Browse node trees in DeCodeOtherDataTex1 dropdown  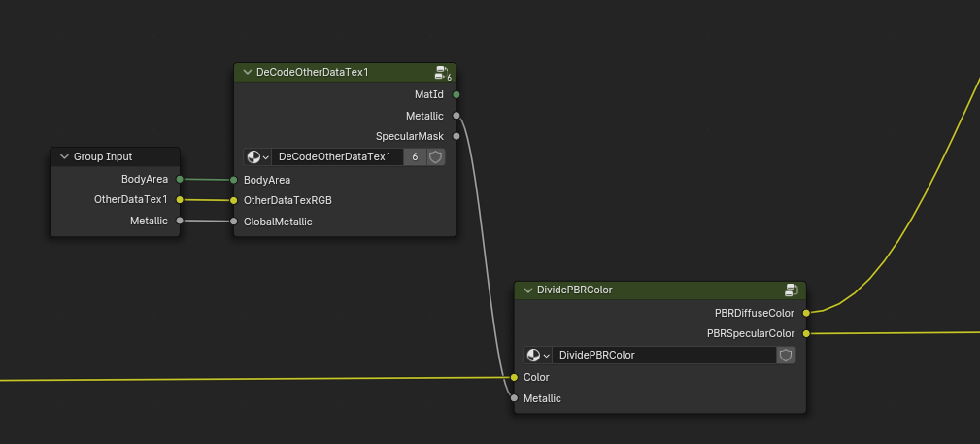[257, 157]
